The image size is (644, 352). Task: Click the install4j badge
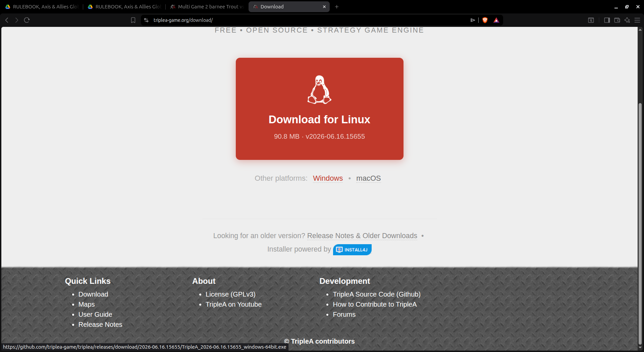tap(352, 250)
